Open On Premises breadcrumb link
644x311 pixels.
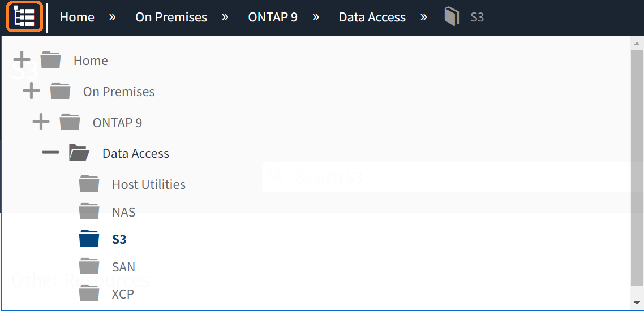171,17
